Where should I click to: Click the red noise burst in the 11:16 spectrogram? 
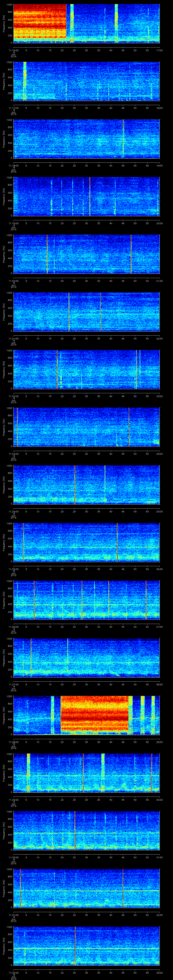[x=40, y=21]
